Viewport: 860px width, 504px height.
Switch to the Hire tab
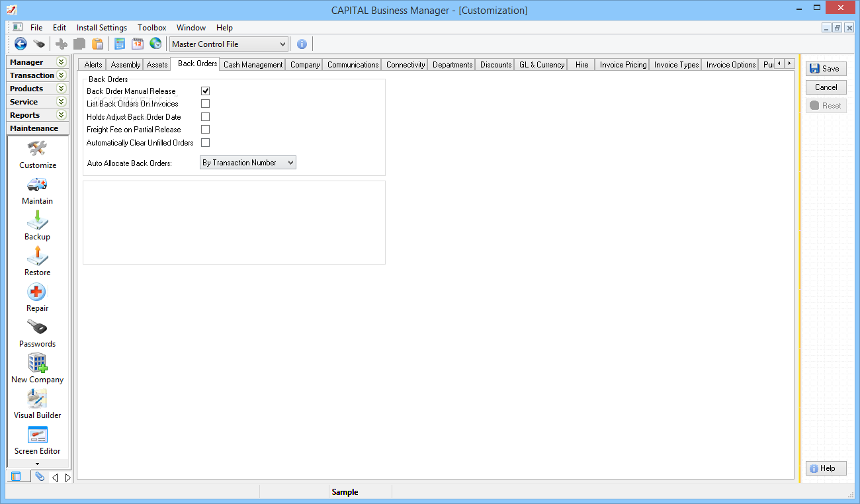pyautogui.click(x=582, y=65)
